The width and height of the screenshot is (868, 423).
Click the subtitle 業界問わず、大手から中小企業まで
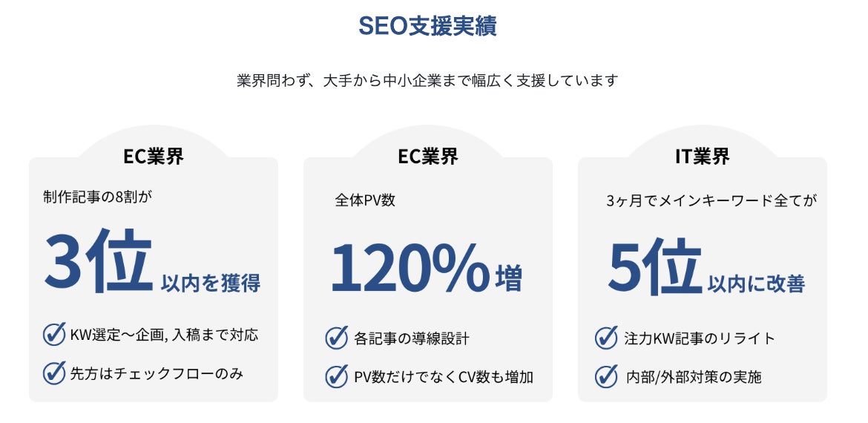point(427,80)
